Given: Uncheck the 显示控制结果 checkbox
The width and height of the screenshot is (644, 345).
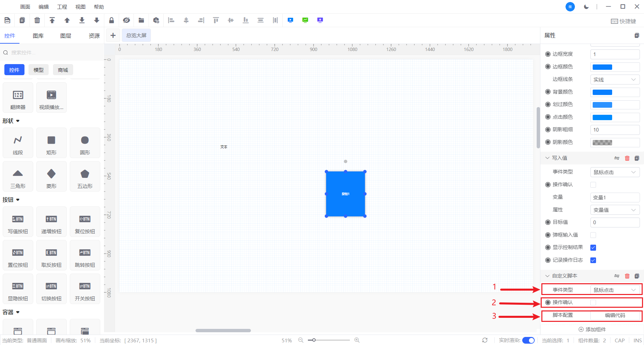Looking at the screenshot, I should click(x=593, y=248).
